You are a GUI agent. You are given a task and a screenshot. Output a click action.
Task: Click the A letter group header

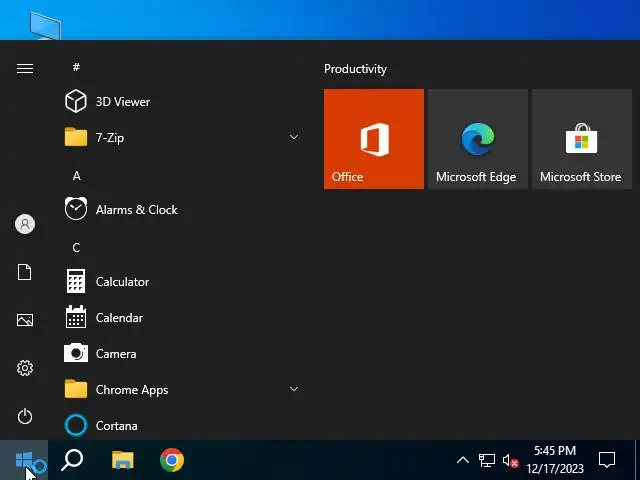click(x=76, y=176)
